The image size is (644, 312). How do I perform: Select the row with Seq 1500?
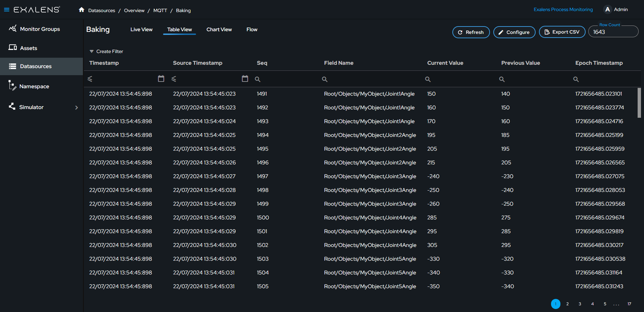coord(361,218)
